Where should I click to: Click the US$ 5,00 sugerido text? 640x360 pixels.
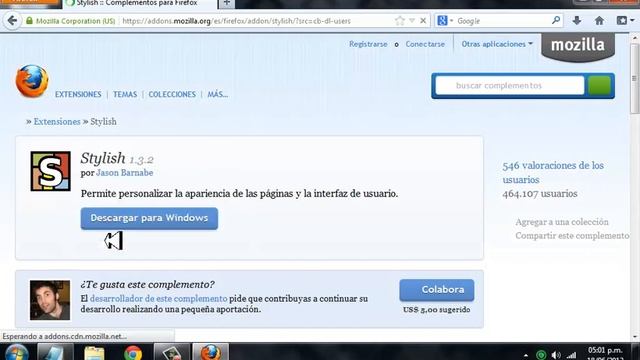click(x=436, y=310)
